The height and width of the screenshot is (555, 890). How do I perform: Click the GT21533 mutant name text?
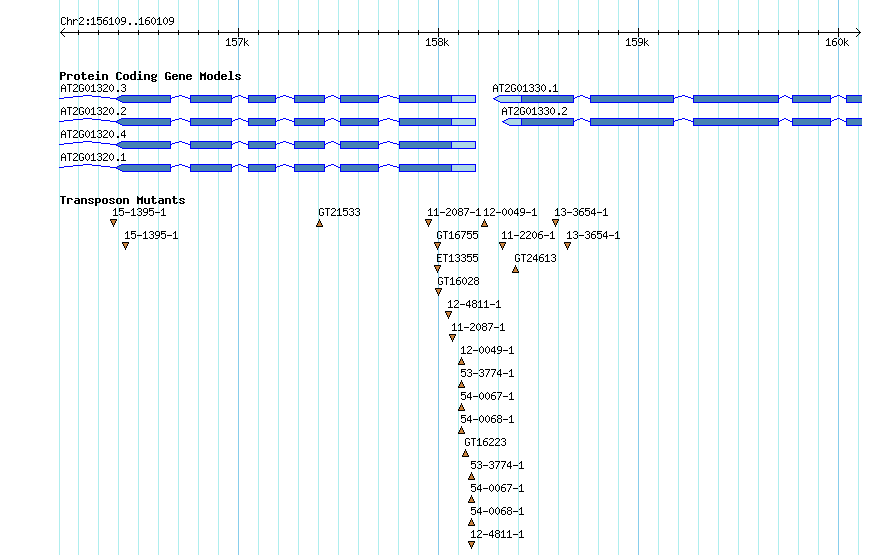tap(339, 212)
